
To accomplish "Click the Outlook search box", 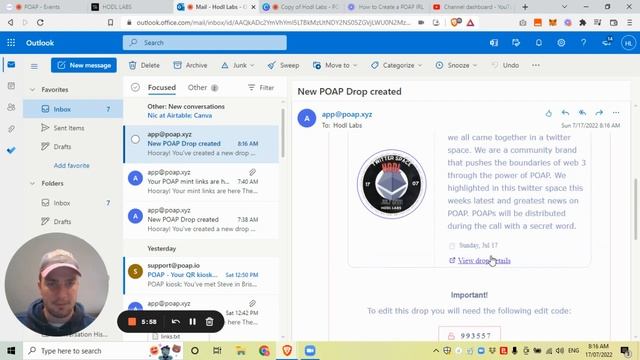I will point(204,42).
